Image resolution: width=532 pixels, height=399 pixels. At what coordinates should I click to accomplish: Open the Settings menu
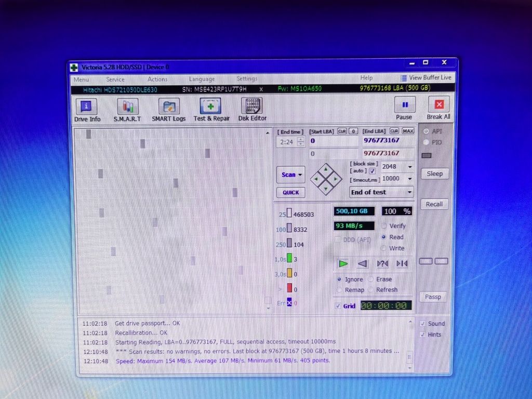click(x=247, y=79)
